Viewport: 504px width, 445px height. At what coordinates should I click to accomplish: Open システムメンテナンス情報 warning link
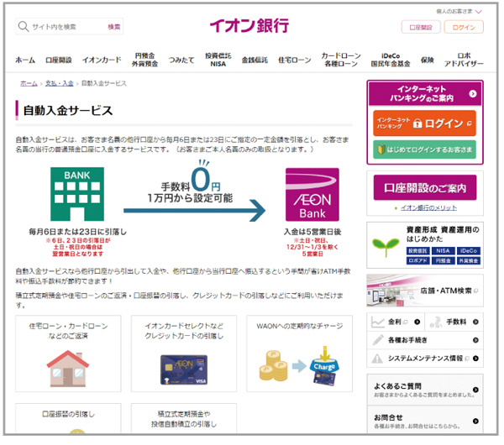pyautogui.click(x=424, y=359)
